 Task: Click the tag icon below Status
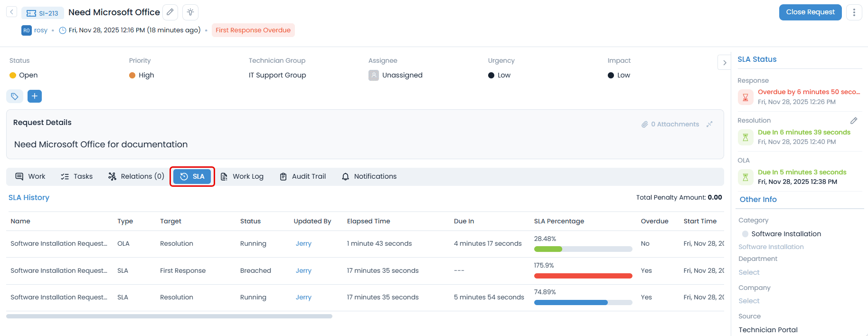[15, 96]
